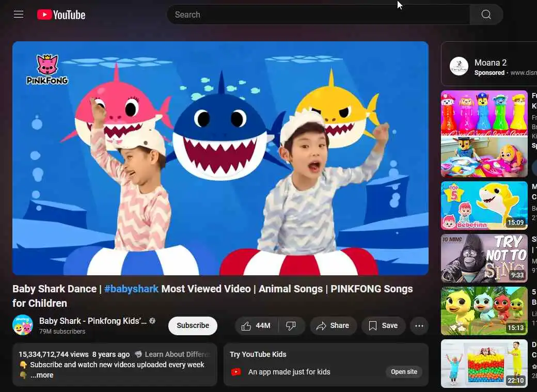Click the YouTube Kids app icon

236,372
